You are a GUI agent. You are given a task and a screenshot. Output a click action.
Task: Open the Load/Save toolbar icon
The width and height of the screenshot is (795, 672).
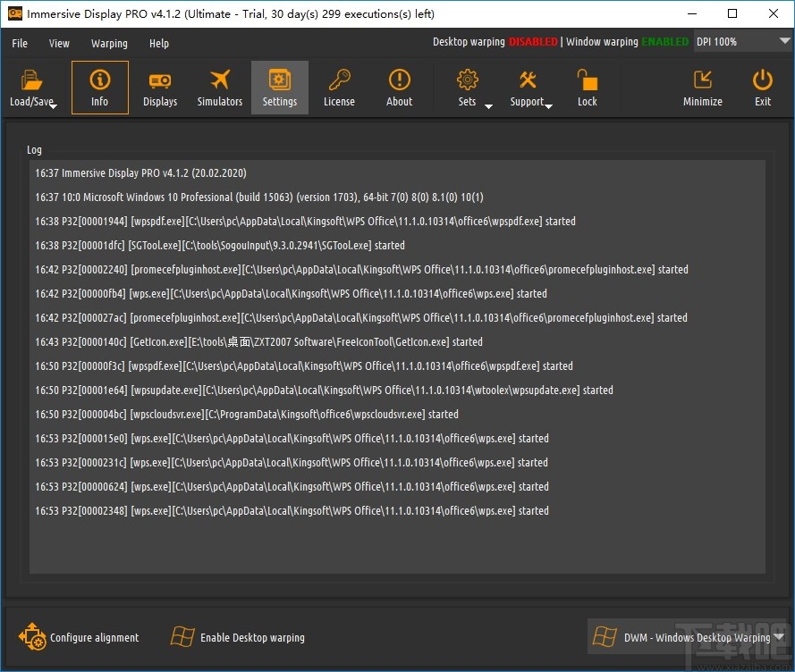[x=31, y=80]
